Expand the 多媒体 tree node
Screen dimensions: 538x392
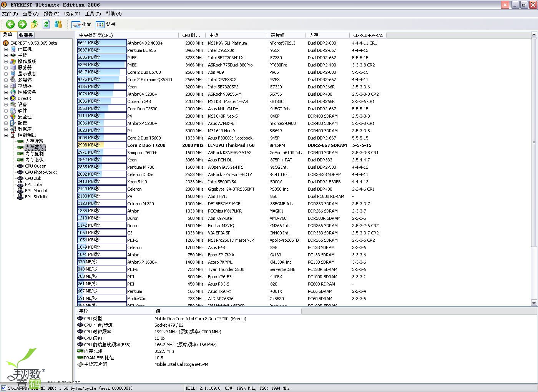click(6, 80)
